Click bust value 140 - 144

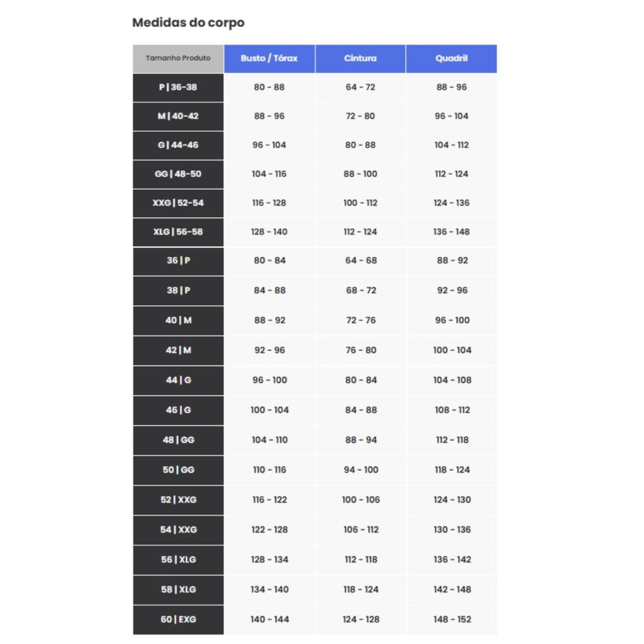click(269, 619)
